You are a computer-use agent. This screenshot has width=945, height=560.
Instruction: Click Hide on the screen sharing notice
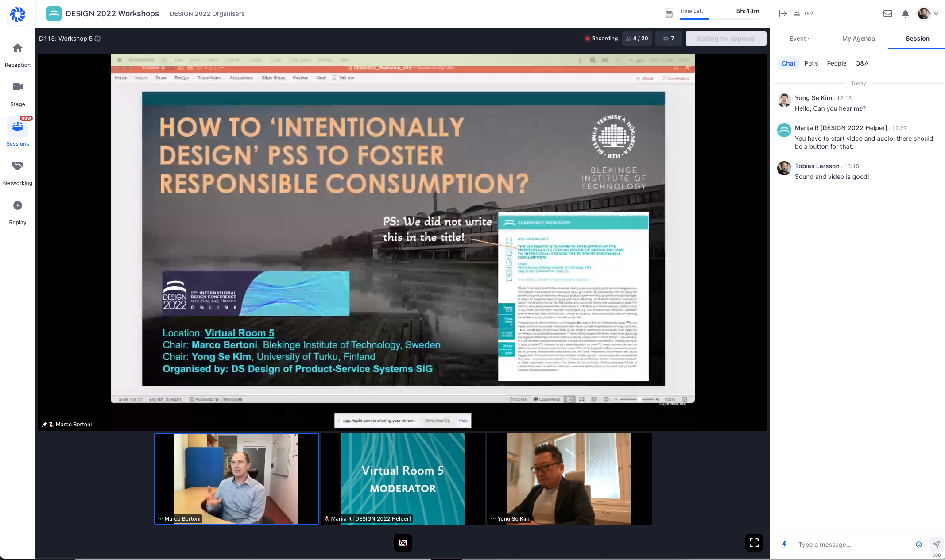(x=463, y=421)
